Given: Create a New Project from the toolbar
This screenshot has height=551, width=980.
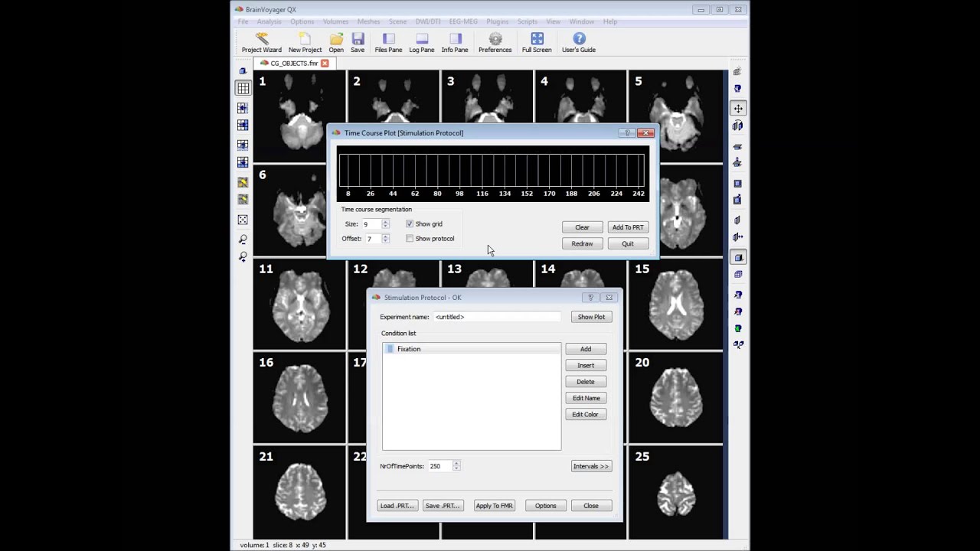Looking at the screenshot, I should (x=305, y=43).
